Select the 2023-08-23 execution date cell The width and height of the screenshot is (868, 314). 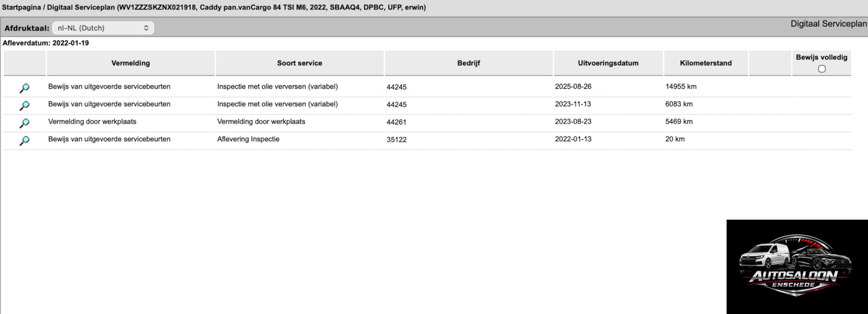573,122
